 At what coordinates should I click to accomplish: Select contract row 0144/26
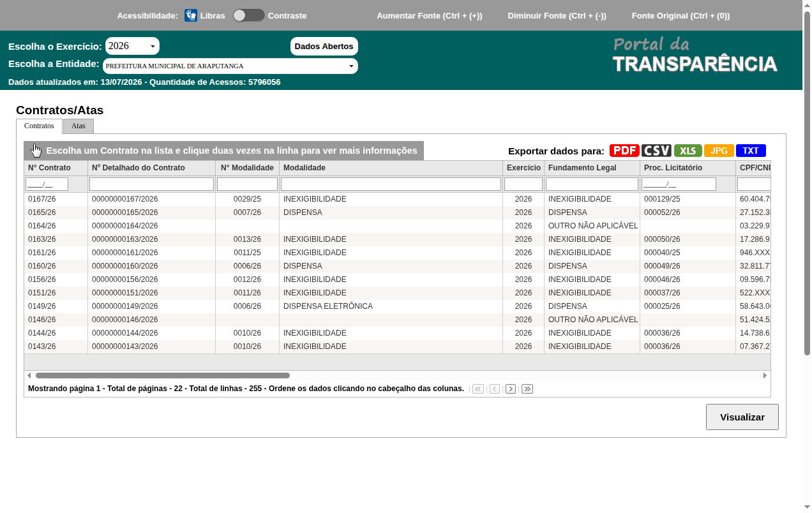397,333
